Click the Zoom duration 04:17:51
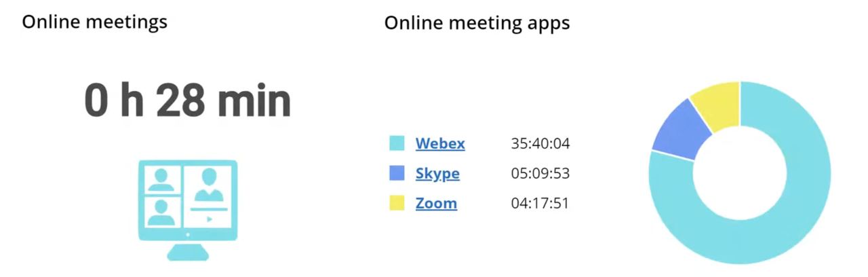This screenshot has height=277, width=868. pos(540,203)
